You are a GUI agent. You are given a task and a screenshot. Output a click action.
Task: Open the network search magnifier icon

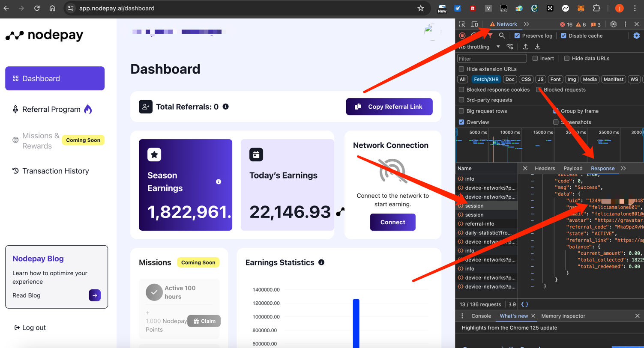[x=502, y=36]
